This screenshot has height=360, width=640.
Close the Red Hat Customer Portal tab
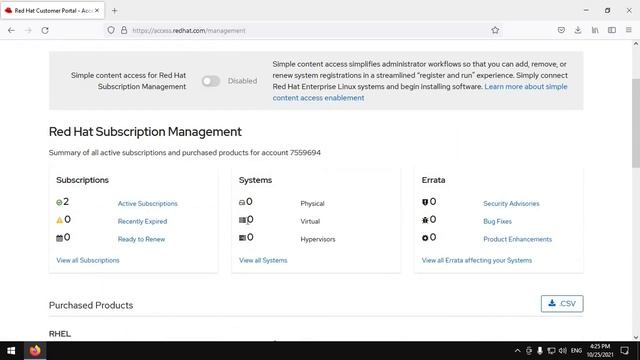(x=97, y=11)
